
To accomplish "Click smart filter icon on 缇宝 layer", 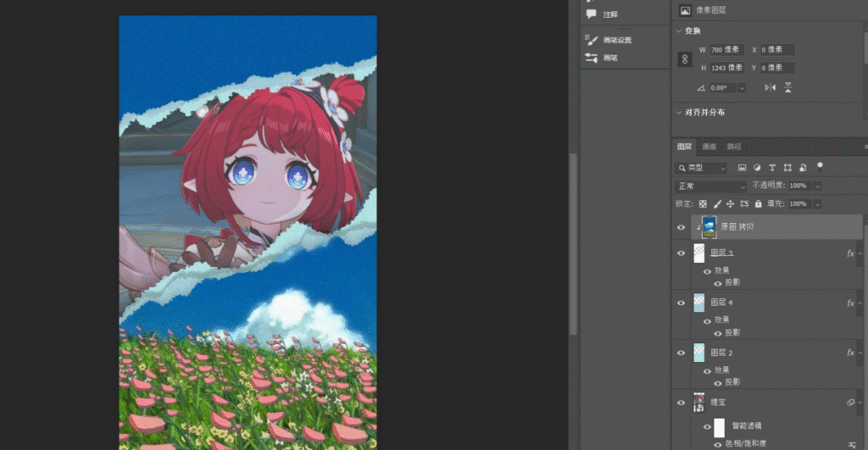I will (850, 403).
